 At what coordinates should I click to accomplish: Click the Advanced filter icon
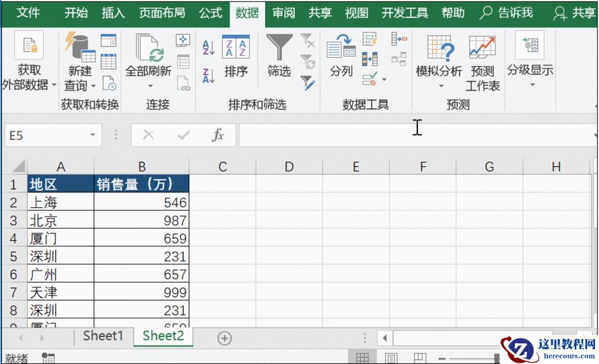pos(308,83)
